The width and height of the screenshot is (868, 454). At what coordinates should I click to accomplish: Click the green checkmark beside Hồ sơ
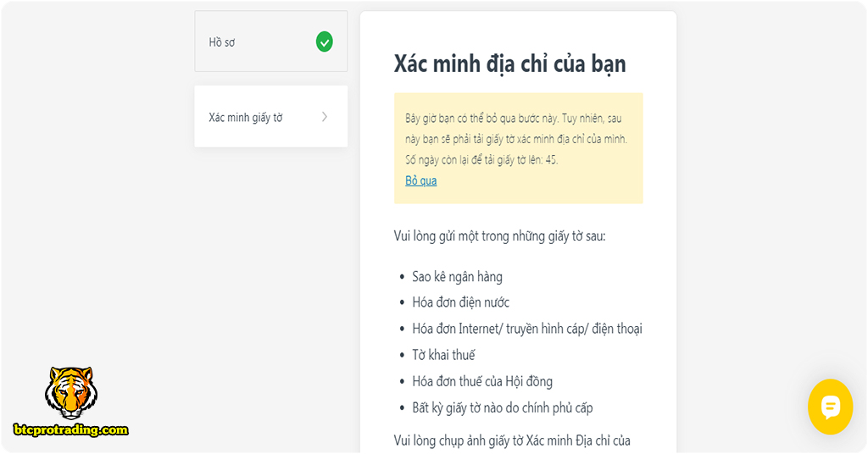tap(325, 42)
